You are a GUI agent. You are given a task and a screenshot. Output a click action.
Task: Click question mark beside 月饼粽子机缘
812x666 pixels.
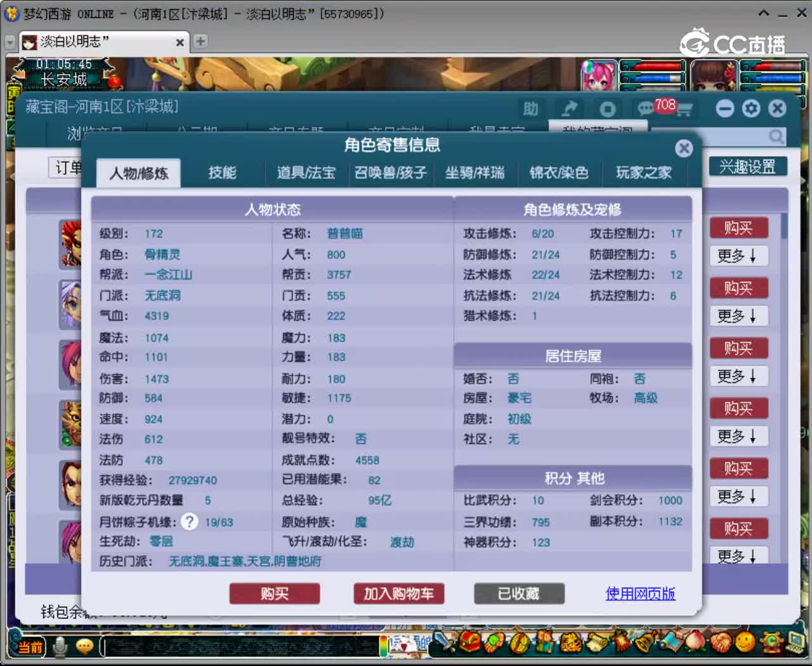pos(189,521)
